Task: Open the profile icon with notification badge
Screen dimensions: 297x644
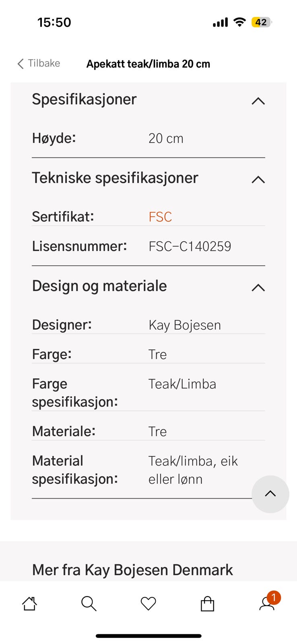Action: [267, 603]
